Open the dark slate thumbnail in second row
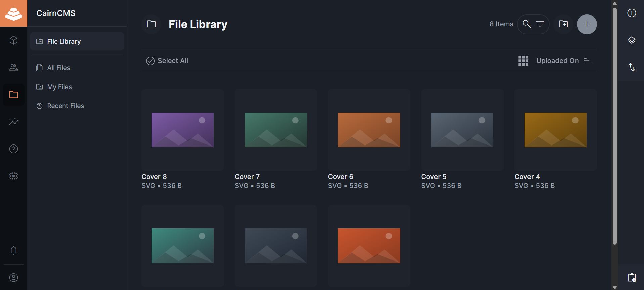Screen dimensions: 644x290 pos(276,245)
